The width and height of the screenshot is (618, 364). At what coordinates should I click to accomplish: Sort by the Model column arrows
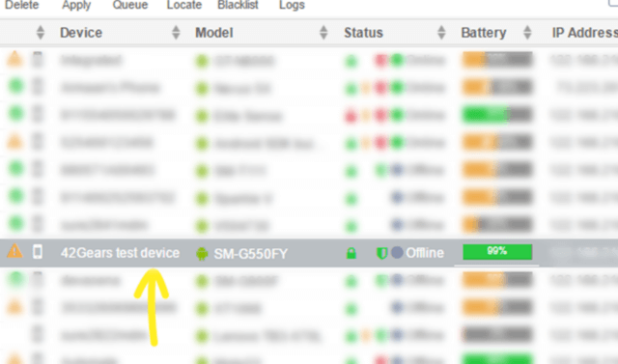[x=323, y=33]
